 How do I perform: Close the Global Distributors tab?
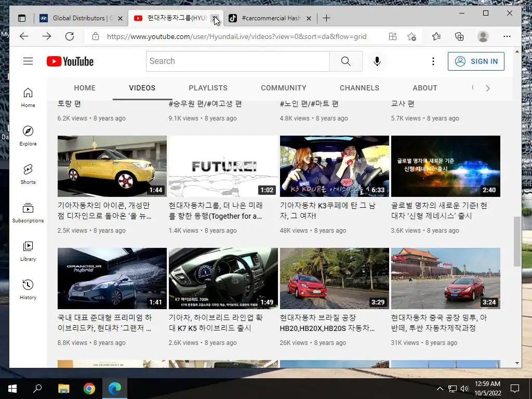[x=120, y=18]
